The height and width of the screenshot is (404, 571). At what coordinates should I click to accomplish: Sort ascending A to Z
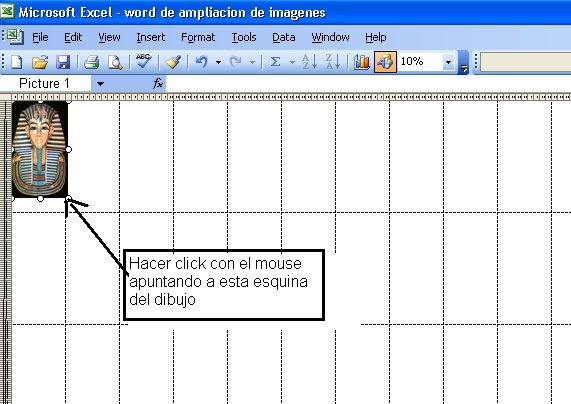pyautogui.click(x=310, y=62)
